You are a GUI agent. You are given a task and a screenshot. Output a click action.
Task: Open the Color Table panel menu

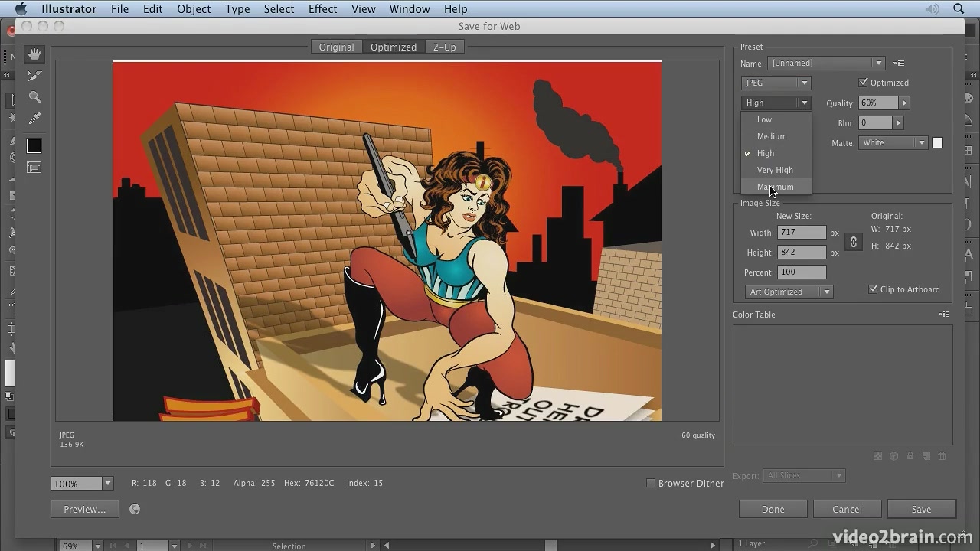tap(944, 314)
